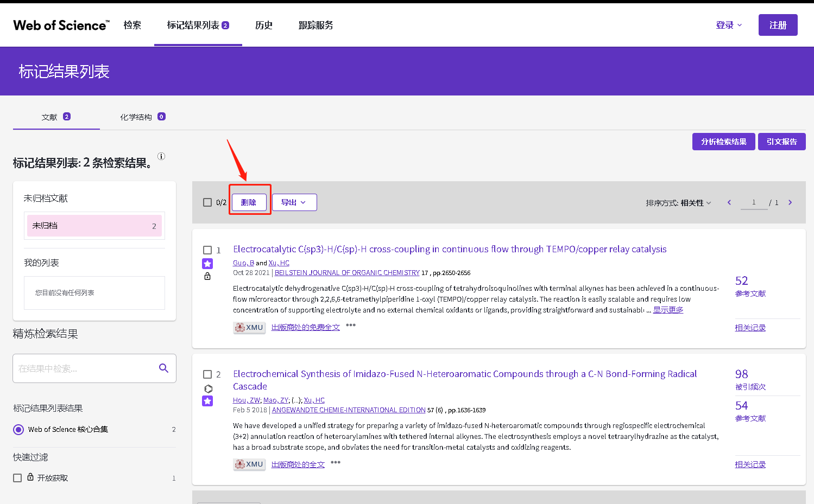Click the search magnifier icon in refine box
Viewport: 814px width, 504px height.
click(x=163, y=368)
